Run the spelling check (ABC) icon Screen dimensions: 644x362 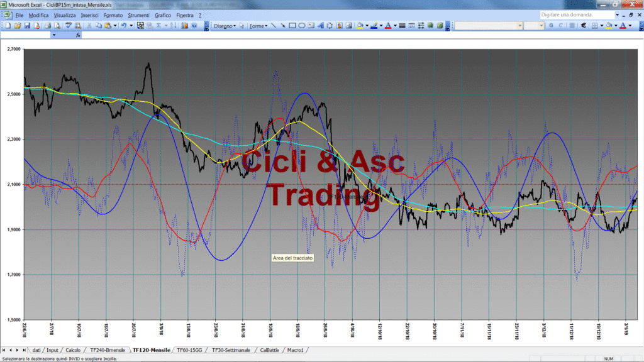(x=68, y=25)
